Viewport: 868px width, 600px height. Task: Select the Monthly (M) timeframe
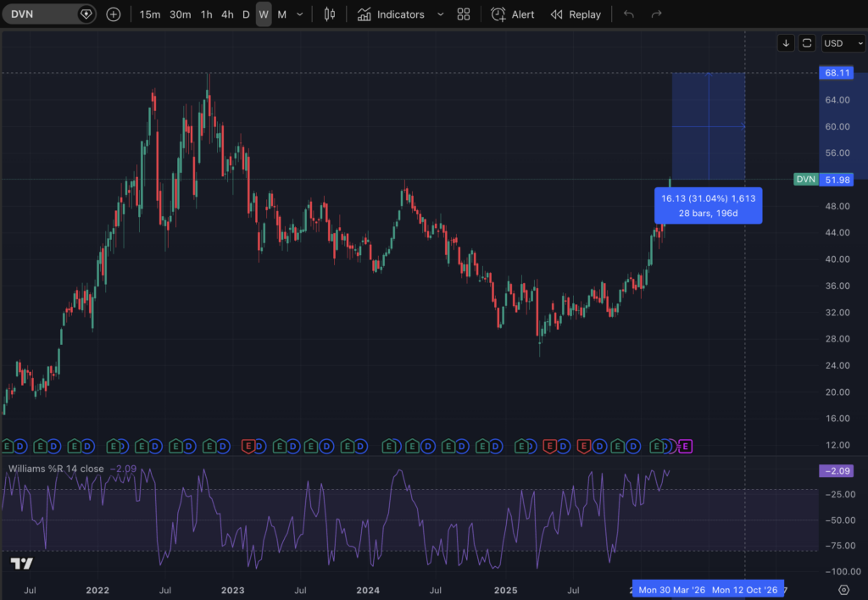coord(282,14)
